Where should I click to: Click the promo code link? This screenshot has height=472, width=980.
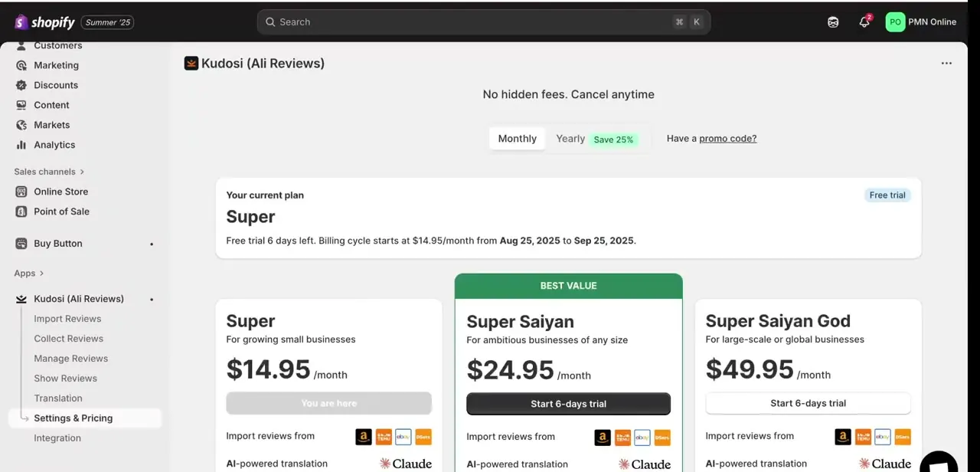(x=727, y=139)
